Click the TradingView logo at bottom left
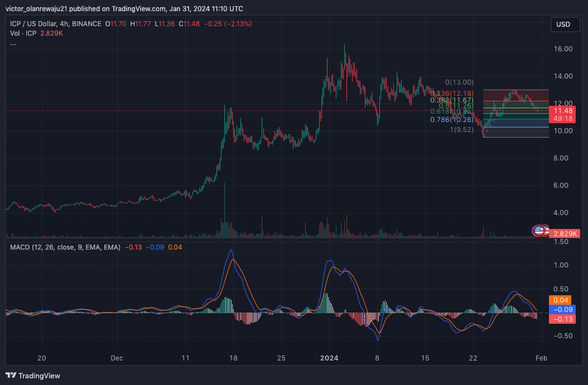588x385 pixels. coord(33,376)
